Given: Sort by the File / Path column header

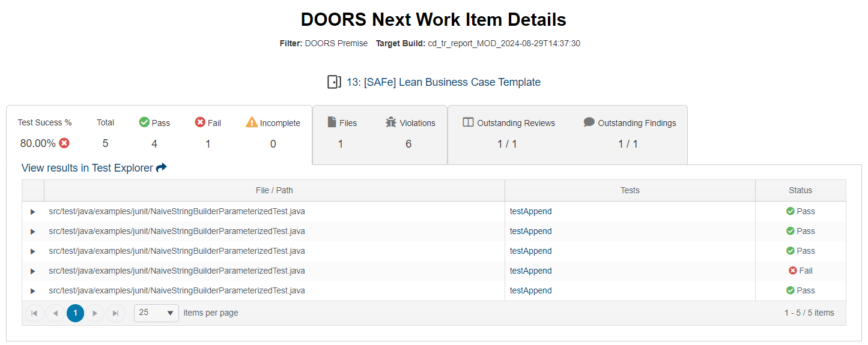Looking at the screenshot, I should [275, 190].
